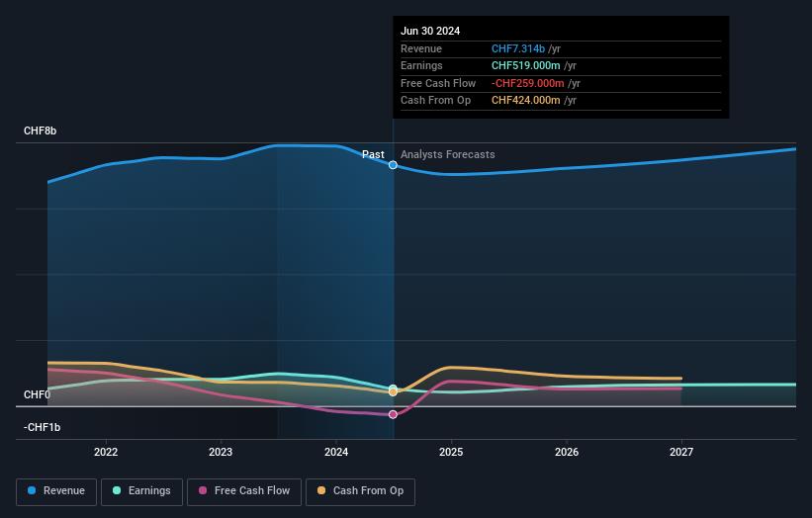Toggle the Earnings legend button
The image size is (812, 518).
pos(141,491)
